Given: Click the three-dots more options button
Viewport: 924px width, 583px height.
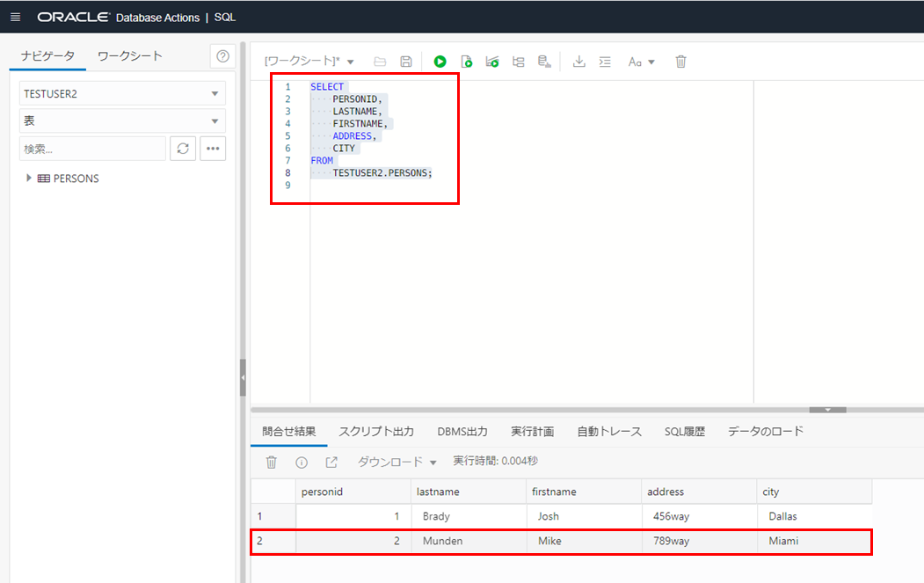Looking at the screenshot, I should coord(213,149).
